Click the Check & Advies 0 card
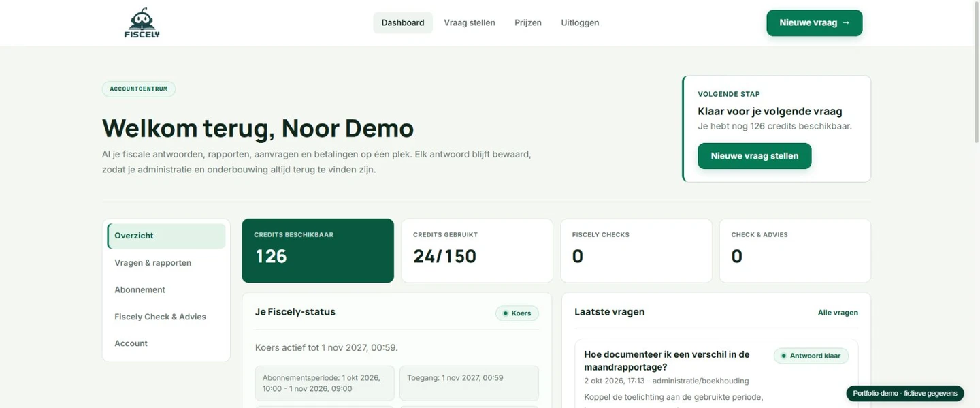This screenshot has height=408, width=980. tap(795, 251)
